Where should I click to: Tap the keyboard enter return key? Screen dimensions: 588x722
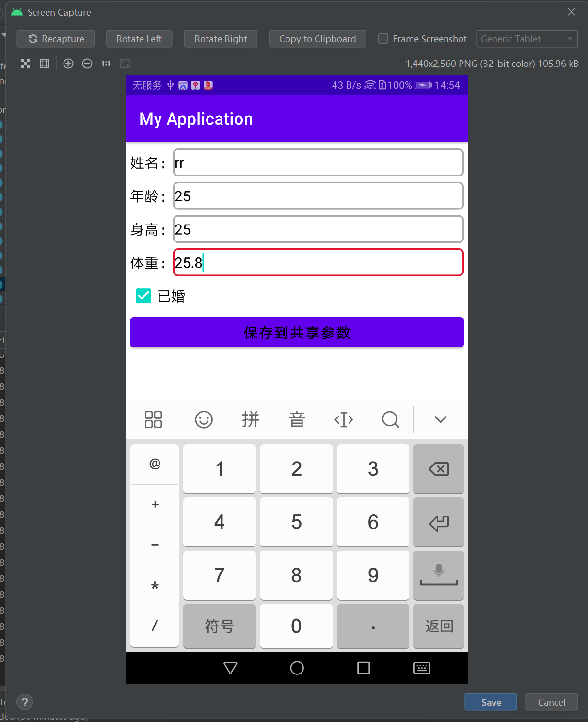(x=439, y=522)
